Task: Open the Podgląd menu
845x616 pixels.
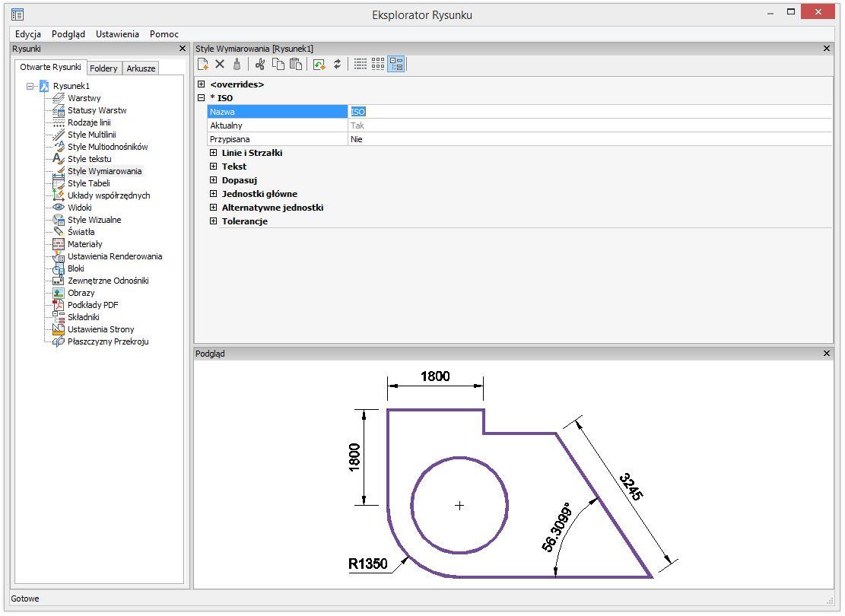Action: click(68, 34)
